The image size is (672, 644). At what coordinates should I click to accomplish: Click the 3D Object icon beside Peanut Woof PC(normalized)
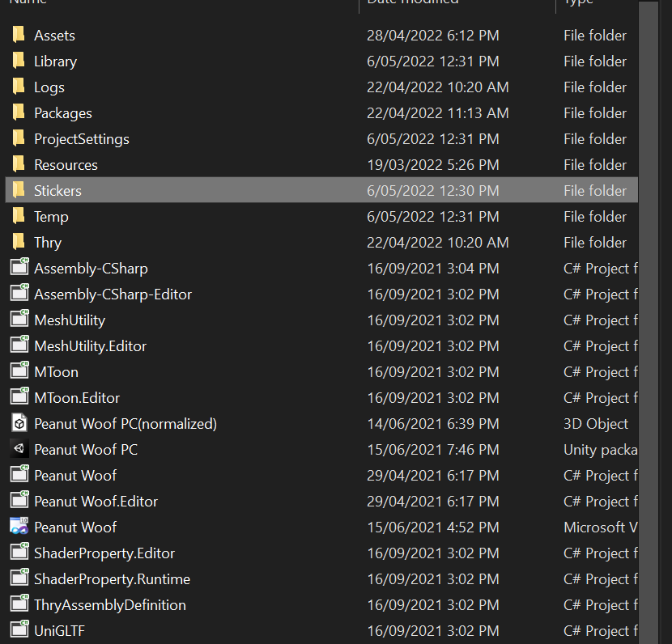coord(18,423)
